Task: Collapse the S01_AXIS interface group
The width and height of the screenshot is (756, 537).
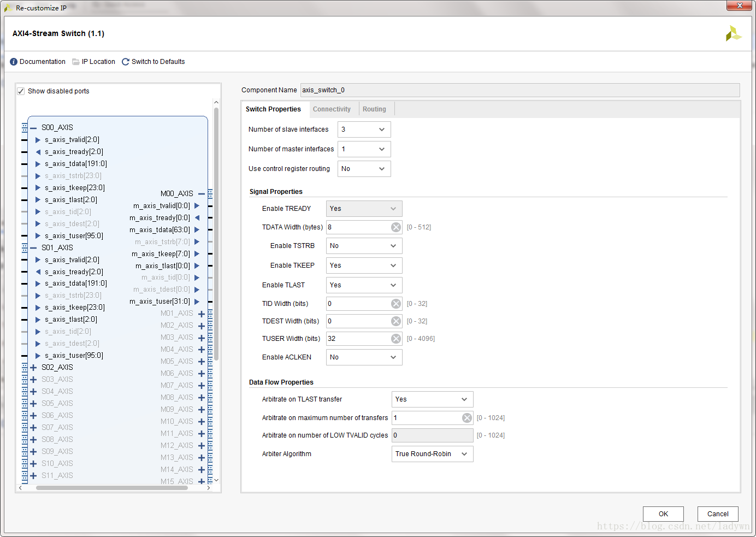Action: tap(33, 248)
